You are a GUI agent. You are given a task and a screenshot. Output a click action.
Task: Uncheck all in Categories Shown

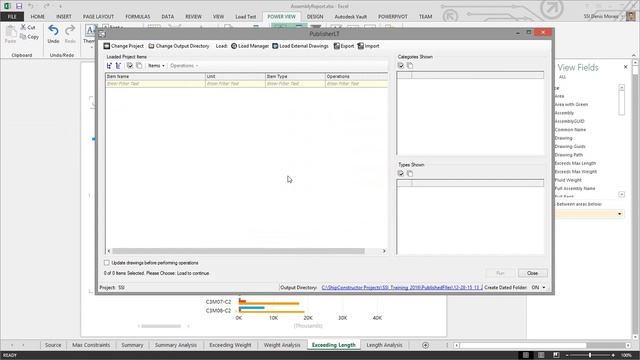410,66
